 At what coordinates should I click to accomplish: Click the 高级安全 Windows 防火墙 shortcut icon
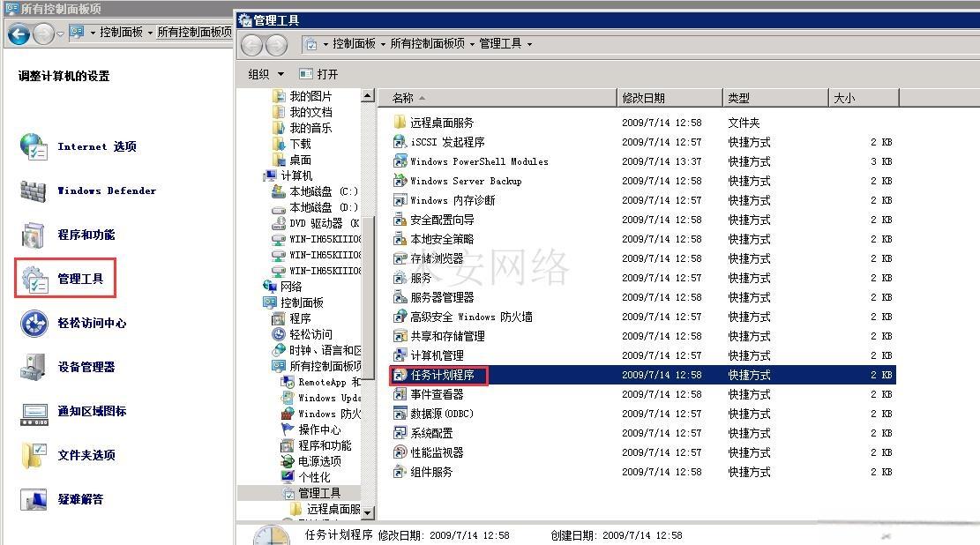coord(400,317)
